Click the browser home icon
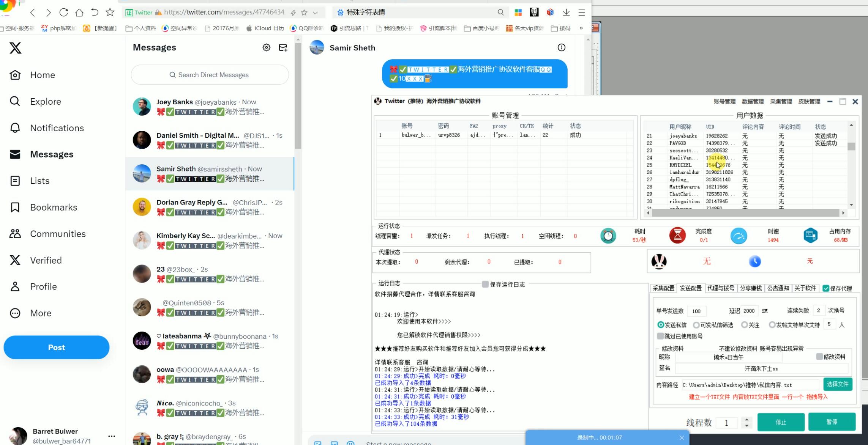The image size is (868, 445). 79,13
